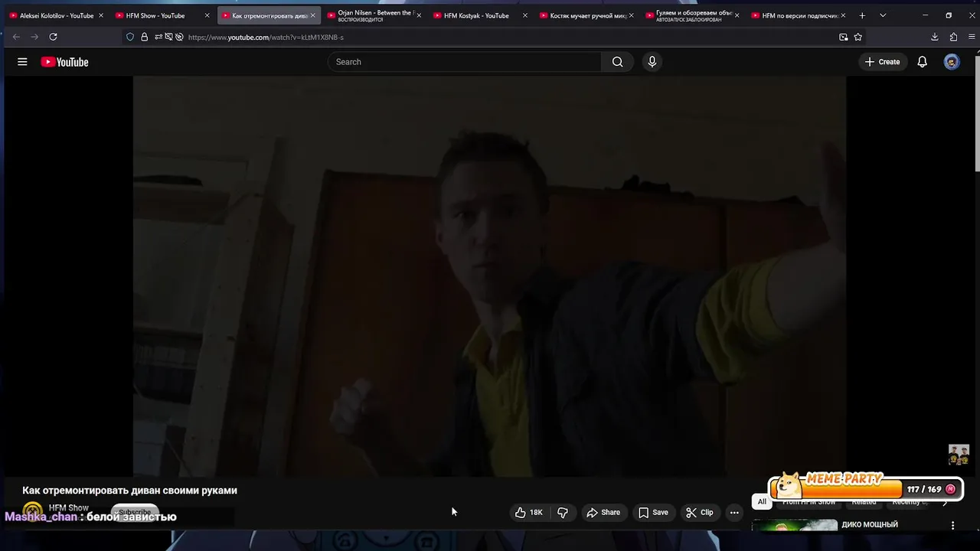Open video title Как отремонтировать диван
The width and height of the screenshot is (980, 551).
click(x=129, y=491)
